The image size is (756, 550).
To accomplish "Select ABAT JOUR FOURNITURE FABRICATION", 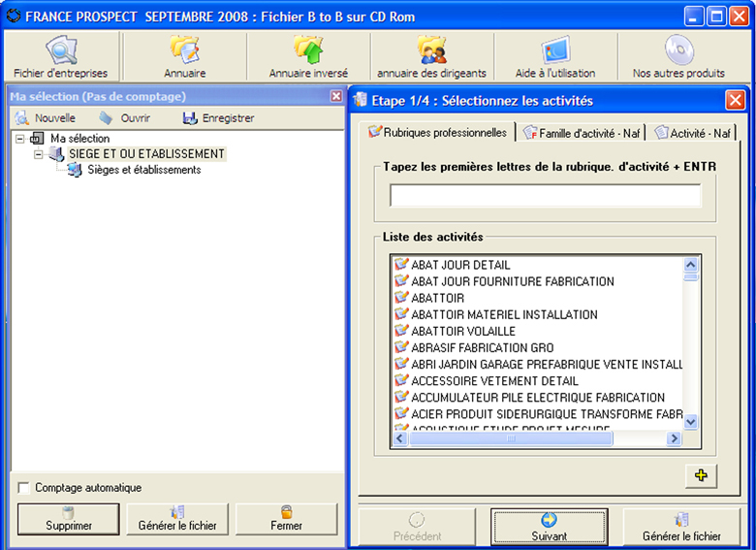I will tap(513, 281).
